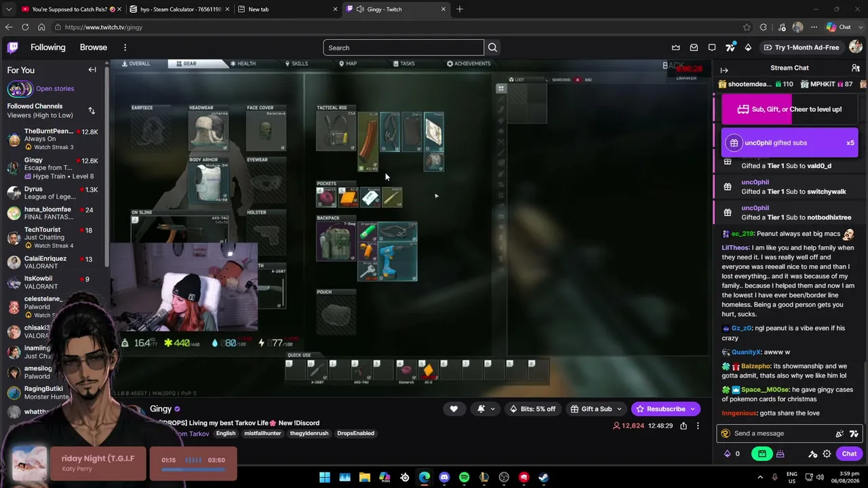The image size is (868, 488).
Task: Open TheBurntPeanut channel in sidebar
Action: 54,138
